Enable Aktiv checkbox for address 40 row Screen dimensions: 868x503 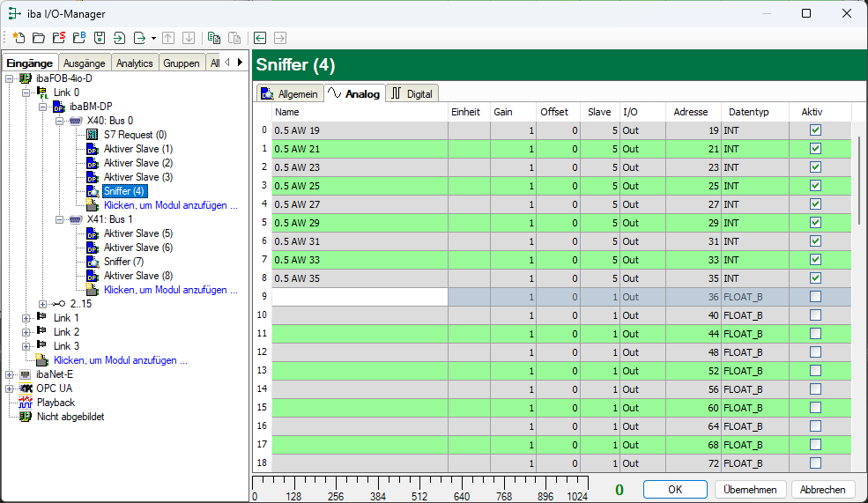[x=815, y=315]
